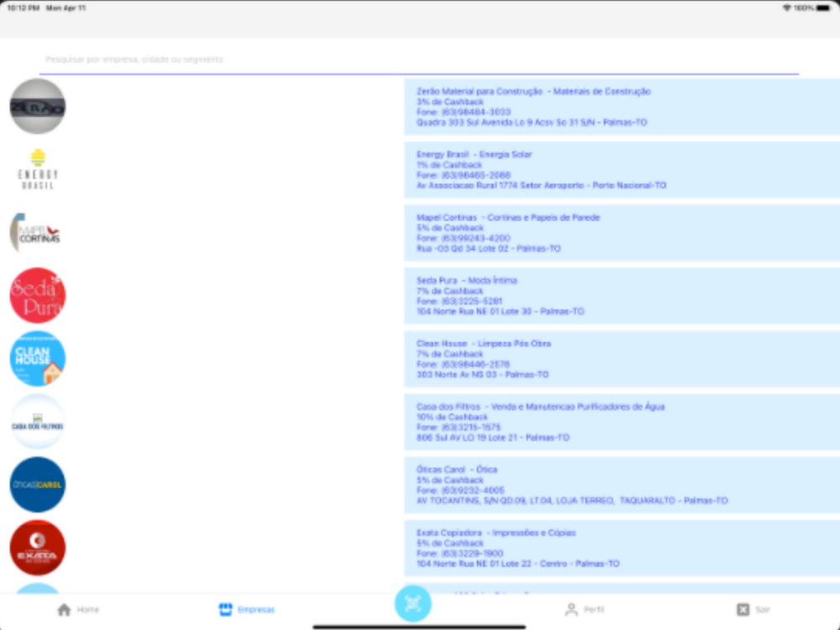Select the Óticas Carol blue logo
840x630 pixels.
coord(38,485)
